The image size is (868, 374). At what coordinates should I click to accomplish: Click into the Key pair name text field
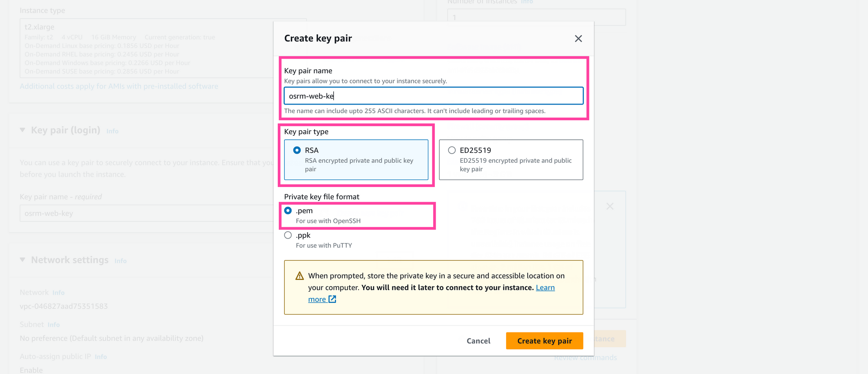433,95
